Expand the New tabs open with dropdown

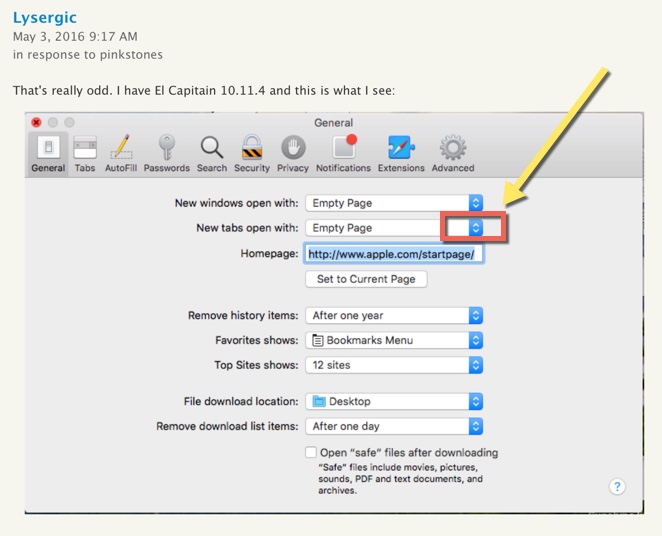(394, 228)
